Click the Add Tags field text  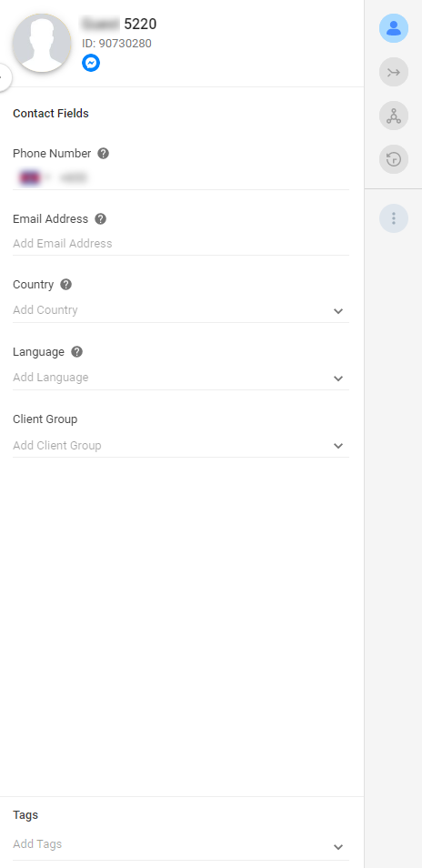click(x=37, y=844)
